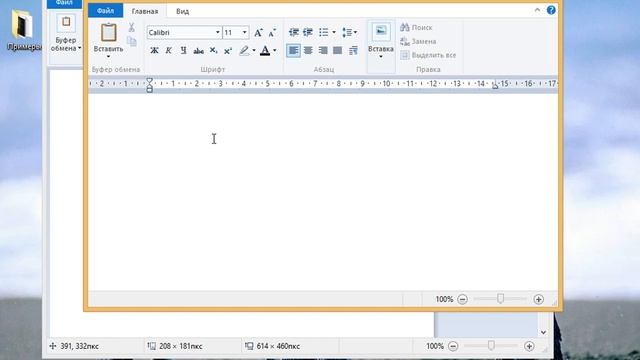Click Paint's zoom slider thumb

click(491, 346)
